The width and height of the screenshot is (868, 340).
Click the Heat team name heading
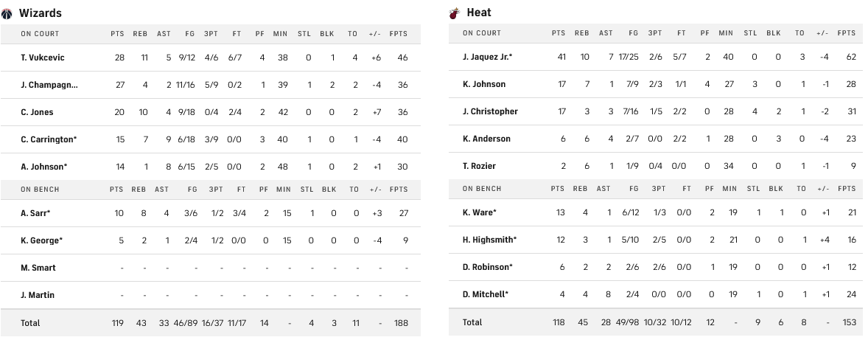[x=479, y=13]
